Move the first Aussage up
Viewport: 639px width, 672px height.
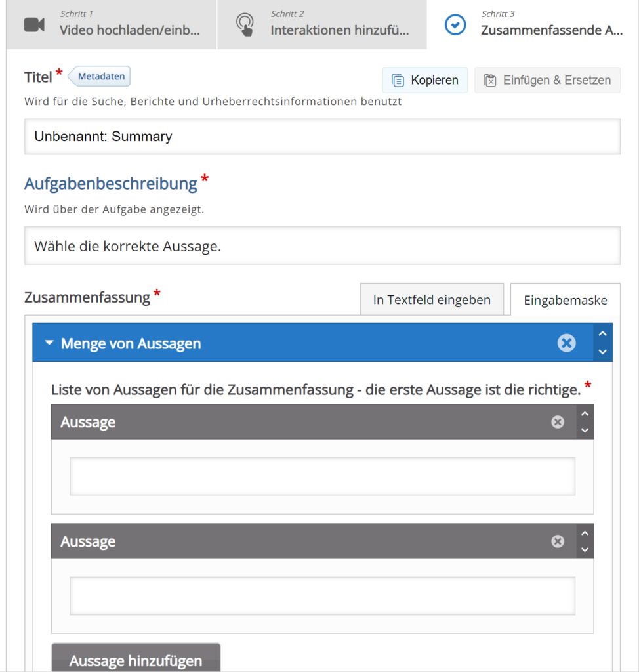point(585,414)
